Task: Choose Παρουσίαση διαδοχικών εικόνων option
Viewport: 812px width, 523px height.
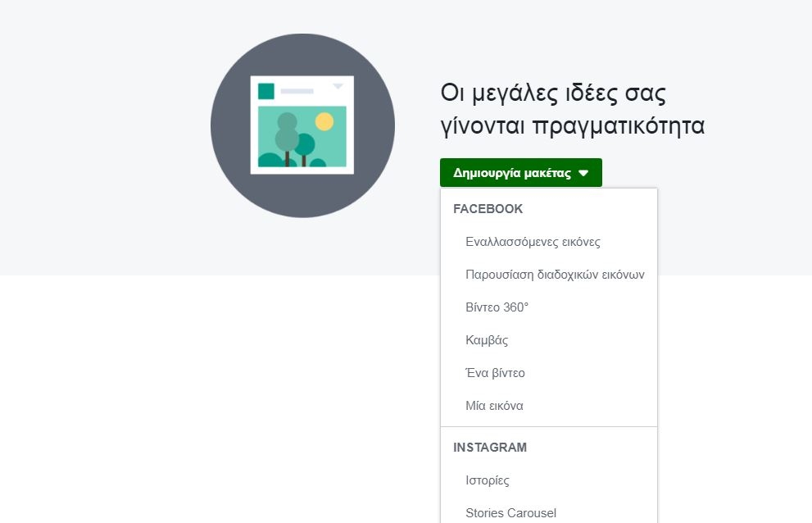Action: click(555, 275)
